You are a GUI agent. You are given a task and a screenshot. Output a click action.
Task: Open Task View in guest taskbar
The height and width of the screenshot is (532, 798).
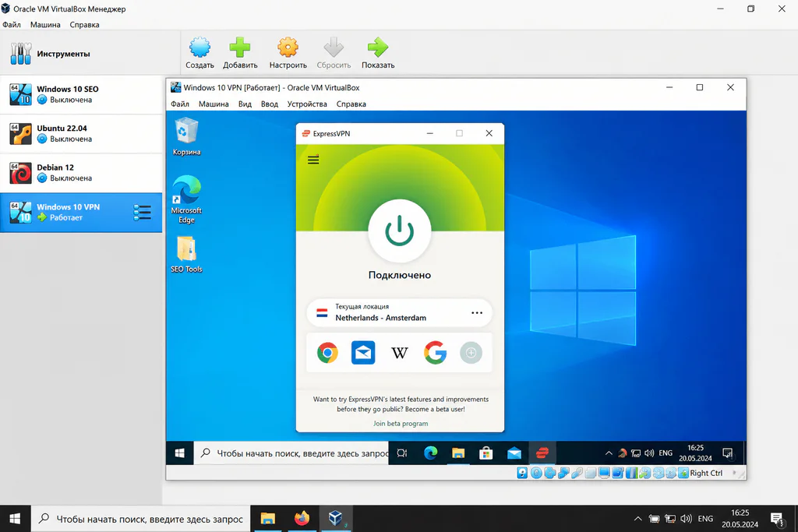click(402, 453)
